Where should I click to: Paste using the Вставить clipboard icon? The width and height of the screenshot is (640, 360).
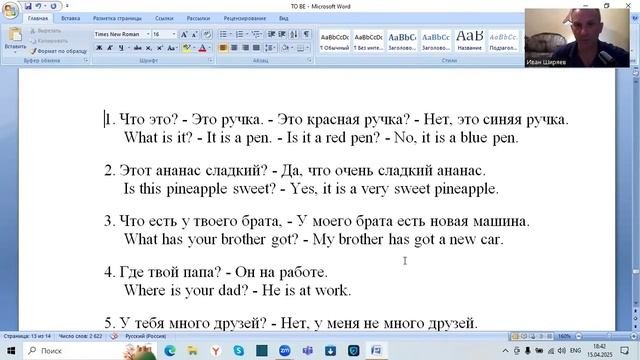[x=15, y=35]
